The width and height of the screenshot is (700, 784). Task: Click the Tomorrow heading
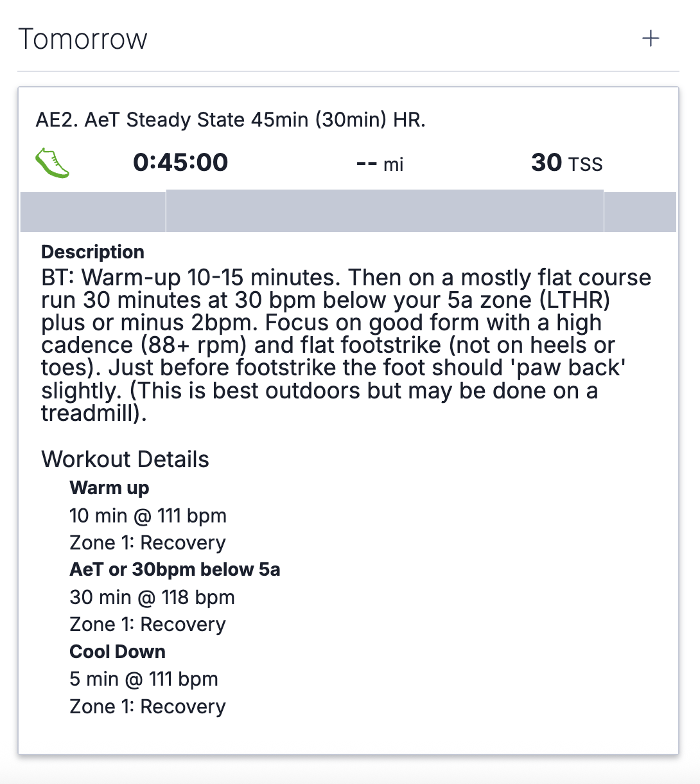click(x=83, y=39)
